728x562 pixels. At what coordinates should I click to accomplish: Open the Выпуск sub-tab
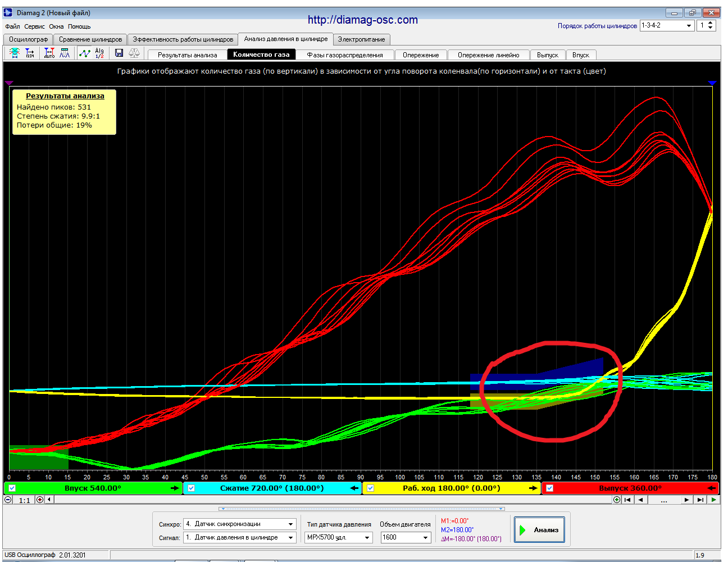pos(548,55)
